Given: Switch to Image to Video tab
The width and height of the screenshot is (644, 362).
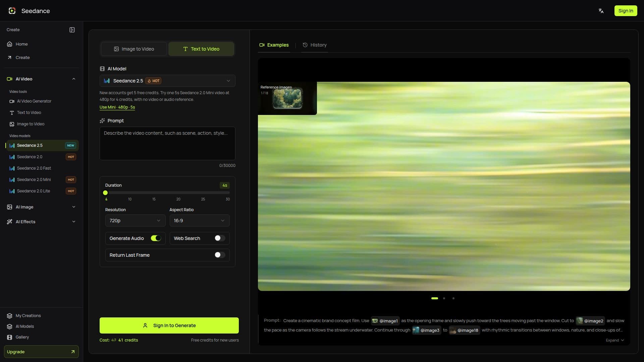Looking at the screenshot, I should click(x=134, y=49).
